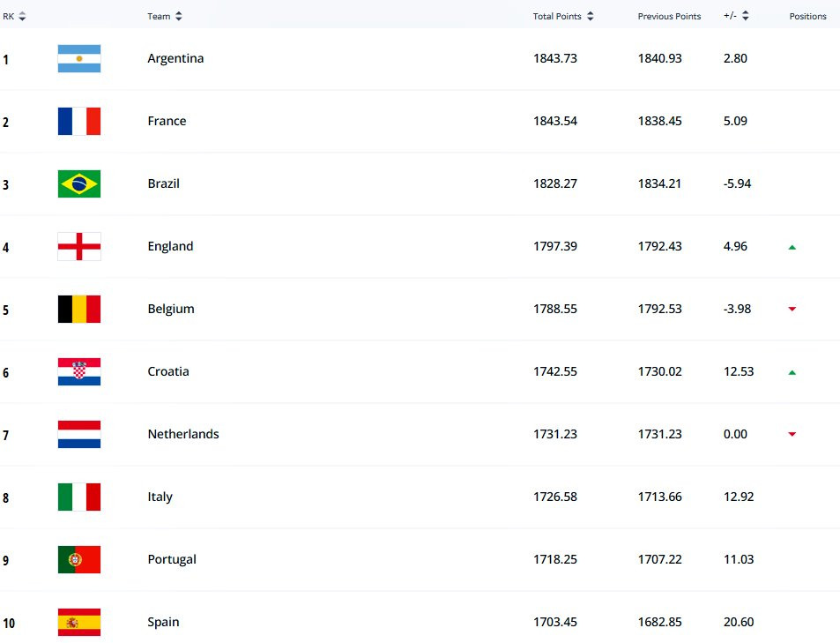Click Croatia's green up position arrow

coord(792,372)
